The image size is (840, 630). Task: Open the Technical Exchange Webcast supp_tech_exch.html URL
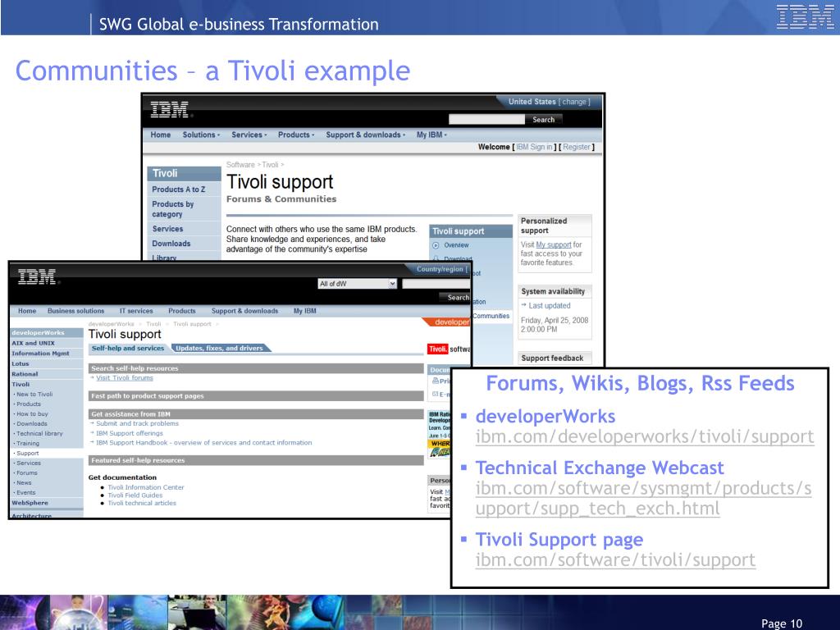click(643, 498)
